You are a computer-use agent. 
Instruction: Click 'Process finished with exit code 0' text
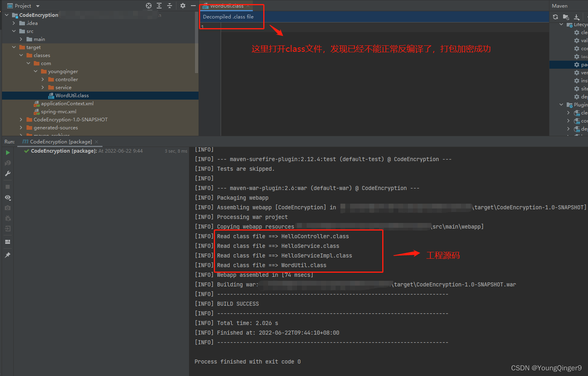(248, 362)
